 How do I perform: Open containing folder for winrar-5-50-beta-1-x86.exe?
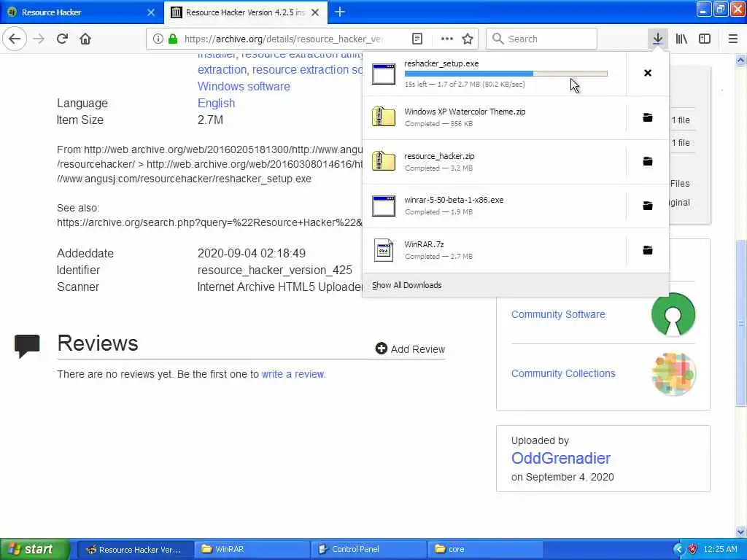tap(648, 206)
